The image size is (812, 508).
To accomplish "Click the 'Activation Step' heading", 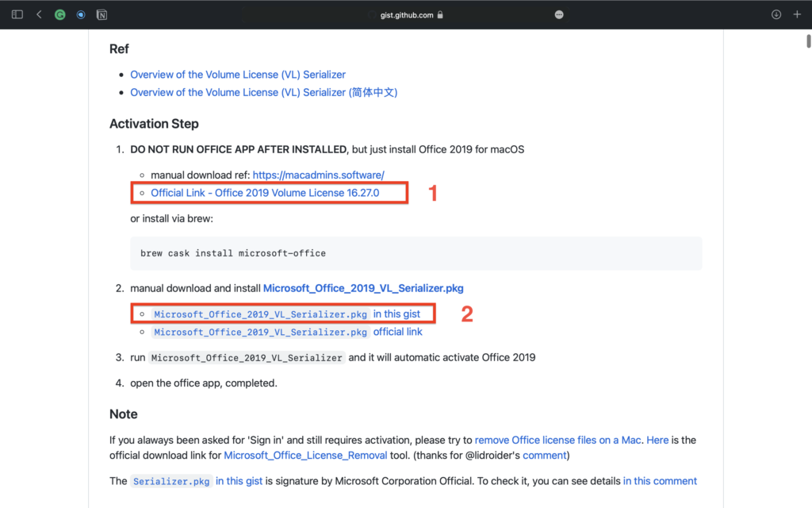I will coord(154,124).
